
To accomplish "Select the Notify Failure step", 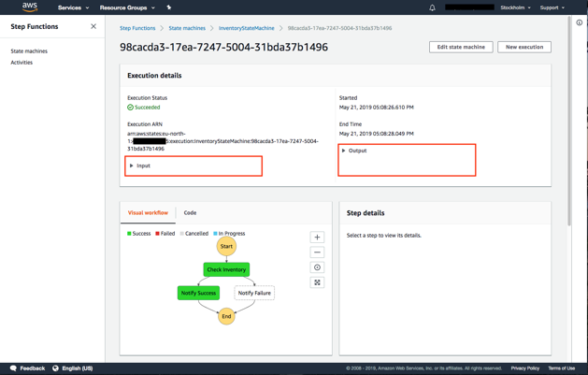I will 254,293.
